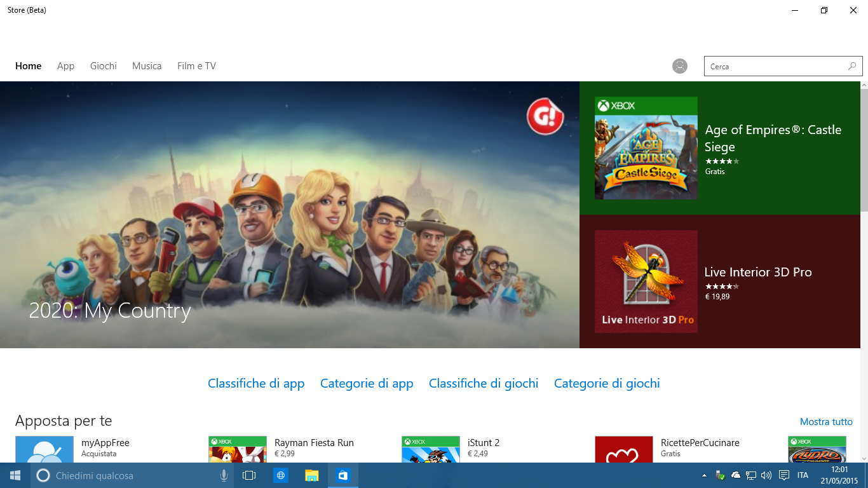Image resolution: width=868 pixels, height=488 pixels.
Task: Switch the ITA input language indicator
Action: (x=803, y=475)
